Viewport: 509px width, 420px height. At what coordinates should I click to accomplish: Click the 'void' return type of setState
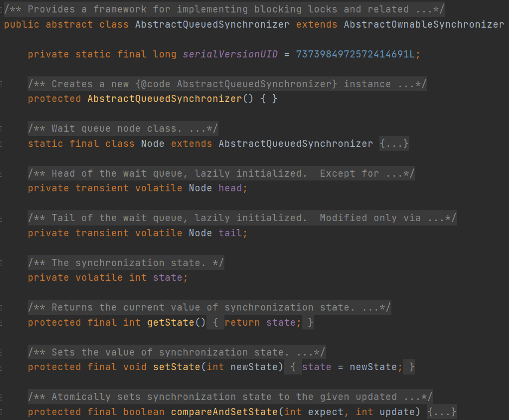tap(135, 367)
